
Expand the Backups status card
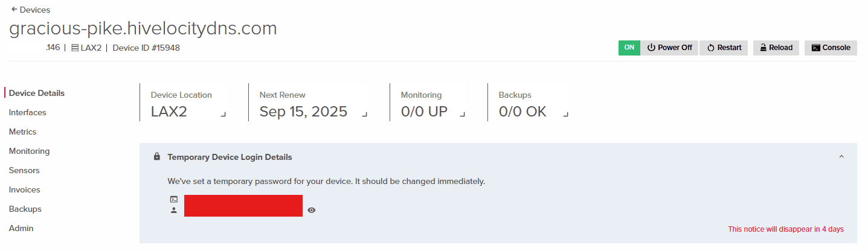(565, 113)
